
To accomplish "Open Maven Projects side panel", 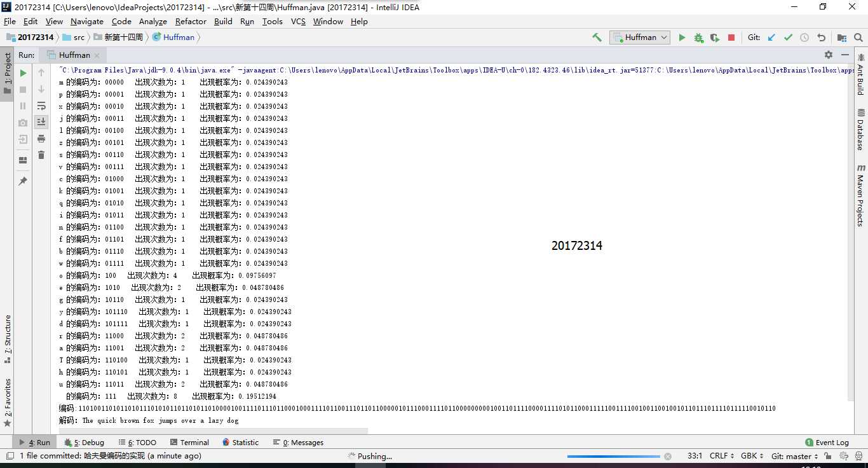I will click(860, 195).
